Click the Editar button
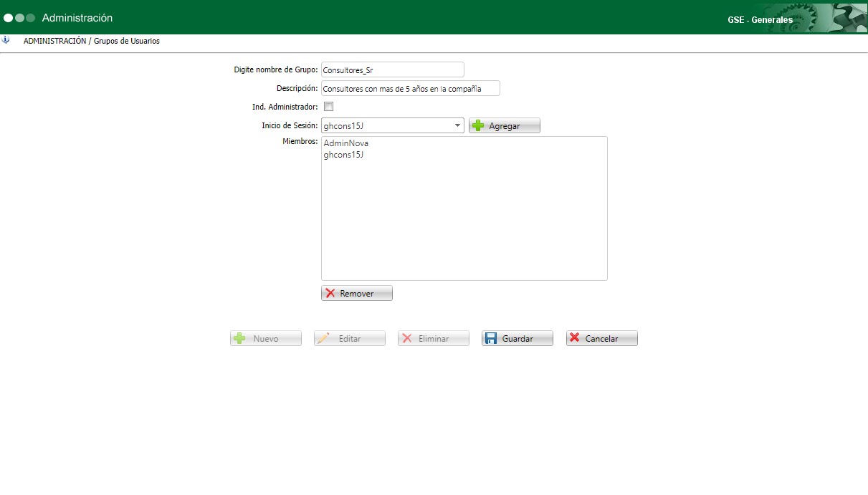This screenshot has width=868, height=495. (349, 338)
